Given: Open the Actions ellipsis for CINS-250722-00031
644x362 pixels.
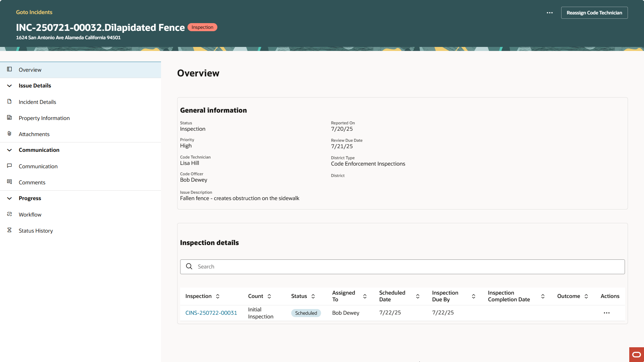Looking at the screenshot, I should click(606, 313).
